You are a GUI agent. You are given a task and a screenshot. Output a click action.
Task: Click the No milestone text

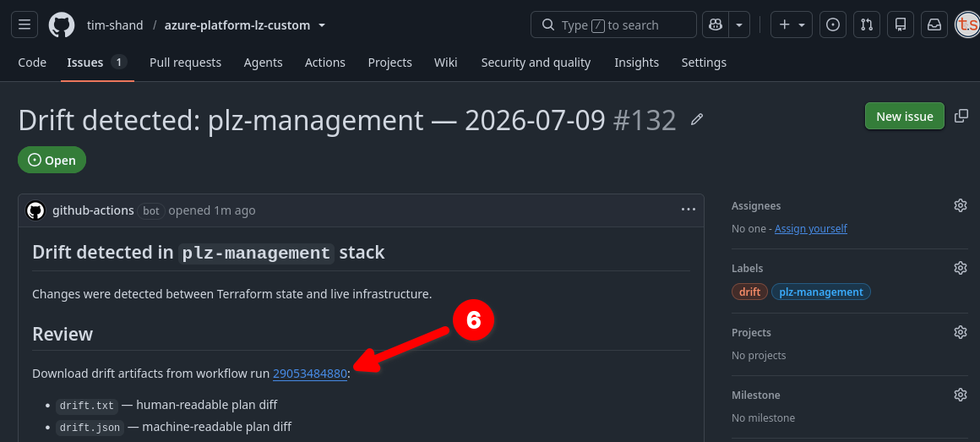tap(763, 418)
